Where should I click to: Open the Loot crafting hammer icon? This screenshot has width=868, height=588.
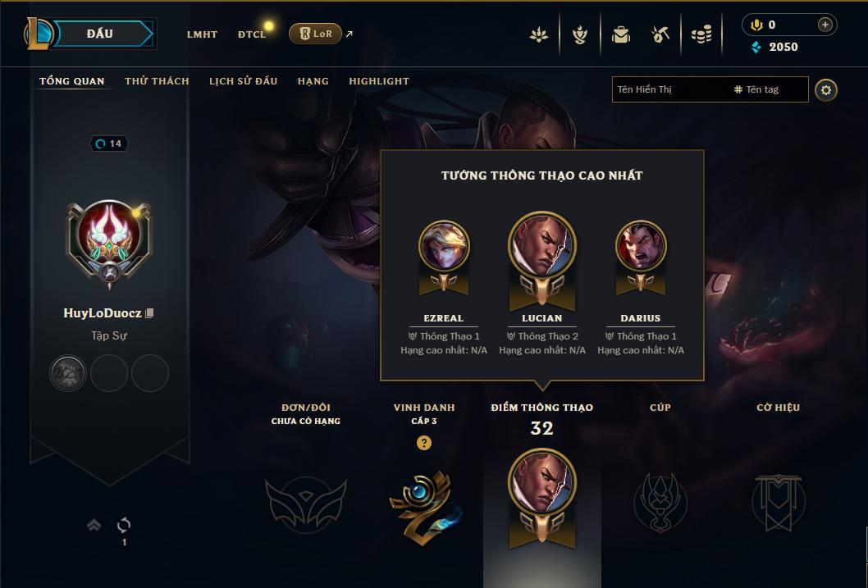(x=660, y=34)
